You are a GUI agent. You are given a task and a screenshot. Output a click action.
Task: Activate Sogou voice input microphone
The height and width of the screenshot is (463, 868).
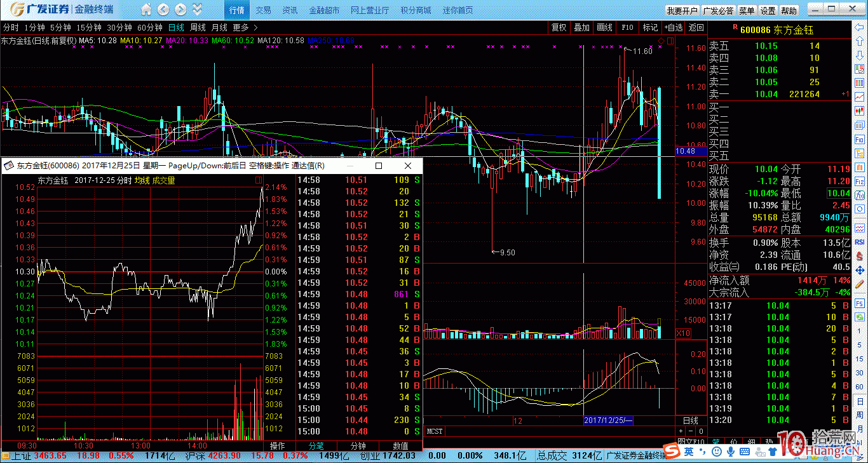pyautogui.click(x=729, y=452)
